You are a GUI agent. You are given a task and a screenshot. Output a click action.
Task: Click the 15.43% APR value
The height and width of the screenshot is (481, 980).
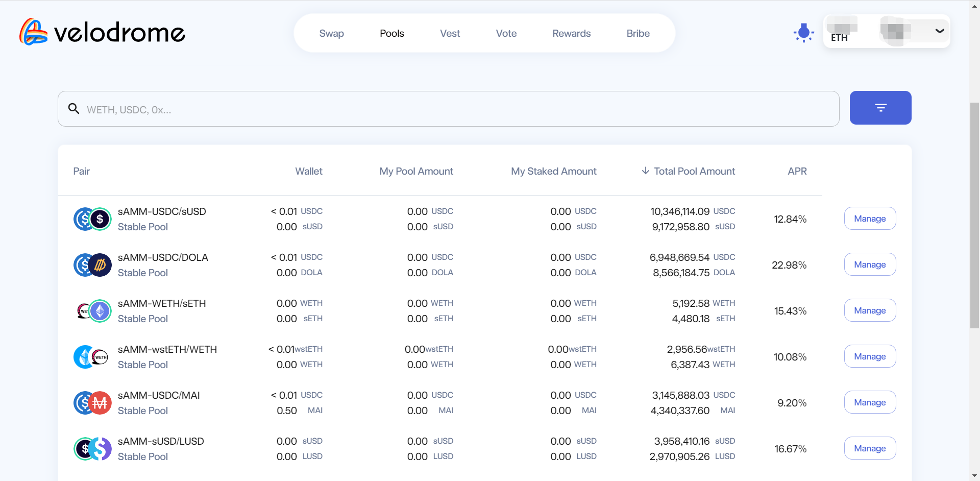(x=790, y=311)
